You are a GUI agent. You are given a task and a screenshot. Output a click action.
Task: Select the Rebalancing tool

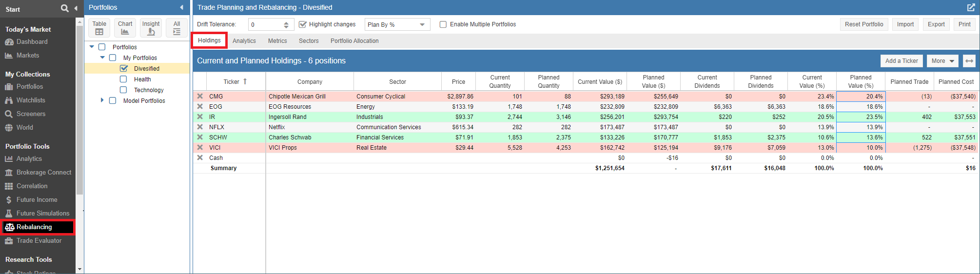coord(38,227)
